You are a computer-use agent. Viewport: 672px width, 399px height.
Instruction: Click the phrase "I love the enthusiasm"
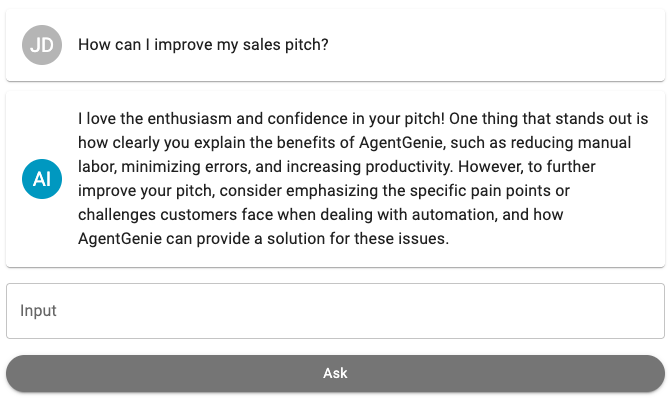tap(155, 119)
